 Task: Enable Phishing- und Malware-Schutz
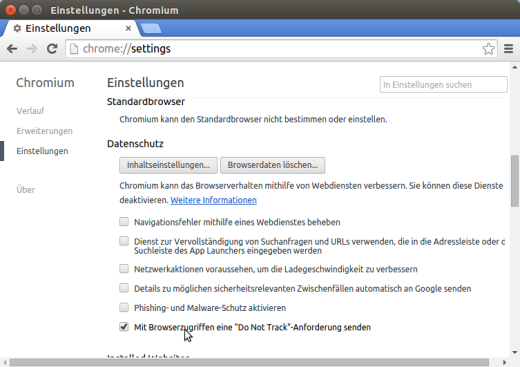(124, 307)
